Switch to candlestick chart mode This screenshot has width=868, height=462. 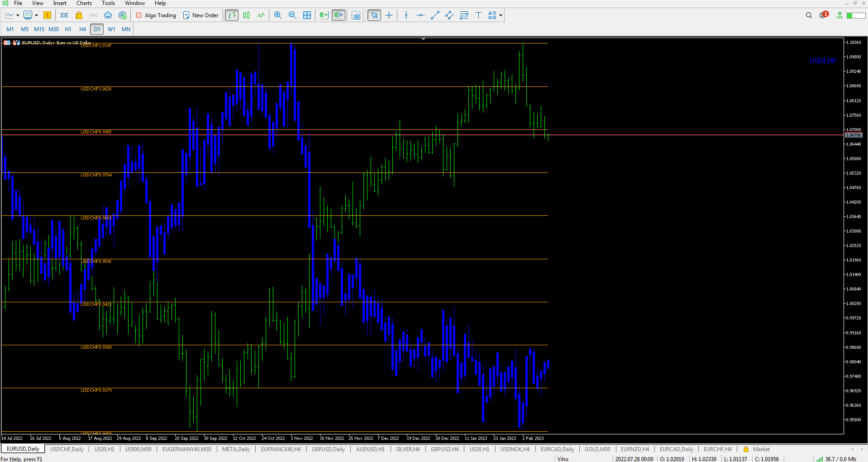tap(246, 15)
